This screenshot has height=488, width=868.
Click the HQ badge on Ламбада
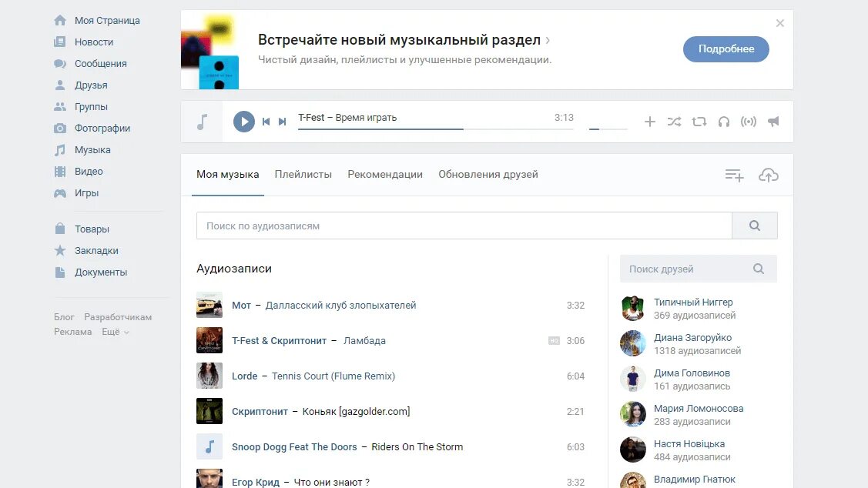point(554,341)
